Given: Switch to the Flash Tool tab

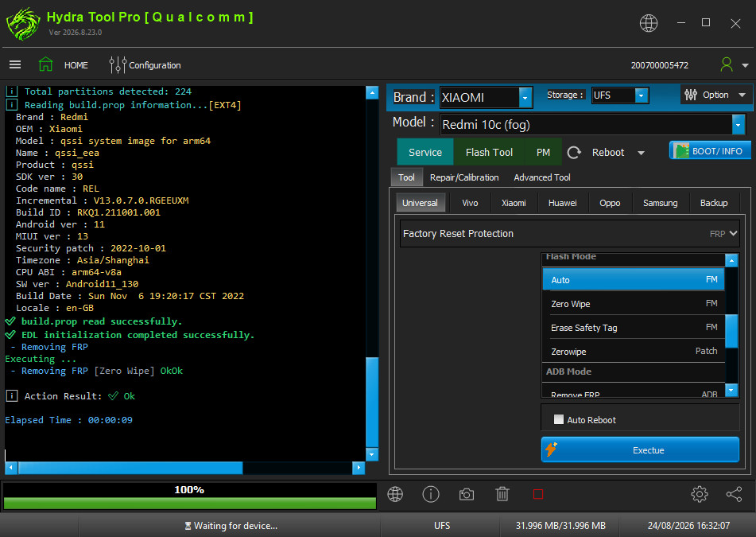Looking at the screenshot, I should [x=489, y=153].
